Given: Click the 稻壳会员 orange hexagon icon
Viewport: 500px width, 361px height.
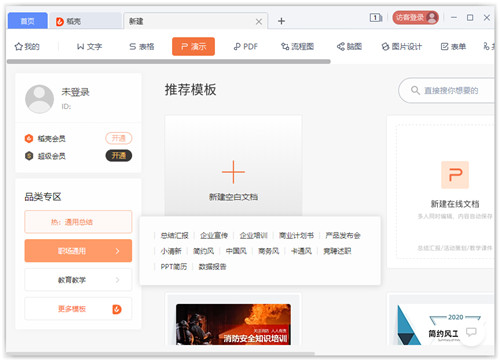Looking at the screenshot, I should (29, 138).
